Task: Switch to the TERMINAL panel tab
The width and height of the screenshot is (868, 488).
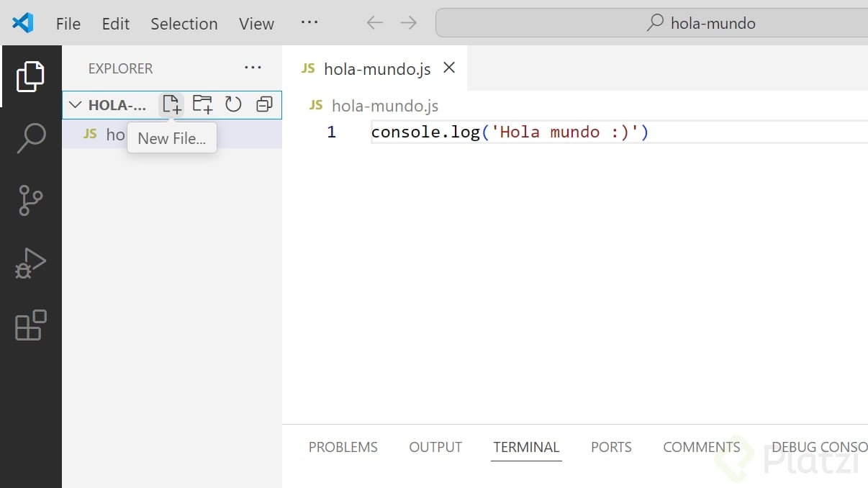Action: [526, 447]
